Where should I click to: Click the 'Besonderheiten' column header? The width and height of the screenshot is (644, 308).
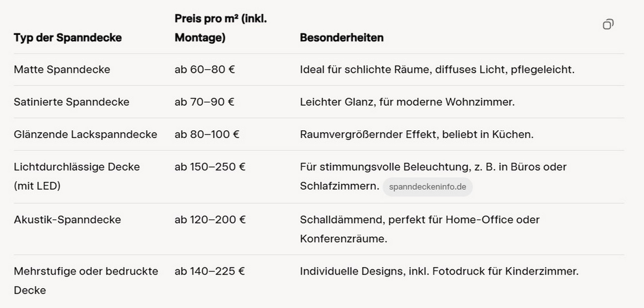[x=342, y=38]
